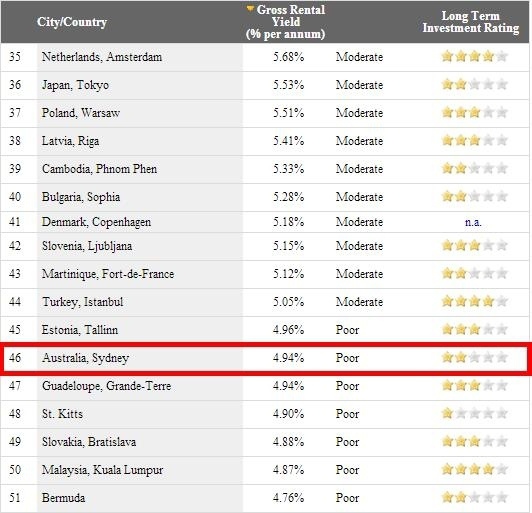Click the Bermuda star rating

(x=474, y=497)
